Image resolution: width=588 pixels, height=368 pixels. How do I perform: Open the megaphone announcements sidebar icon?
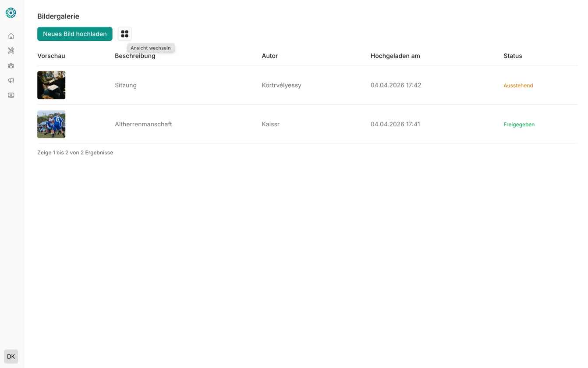pyautogui.click(x=11, y=80)
